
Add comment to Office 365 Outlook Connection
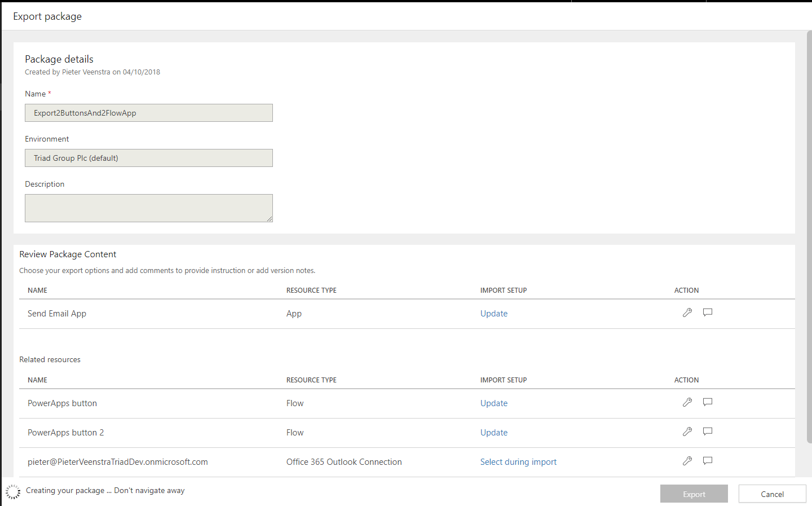[708, 461]
